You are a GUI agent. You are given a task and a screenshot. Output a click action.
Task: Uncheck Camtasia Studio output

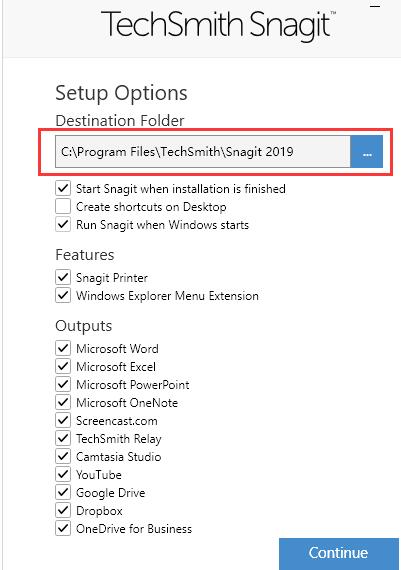63,456
